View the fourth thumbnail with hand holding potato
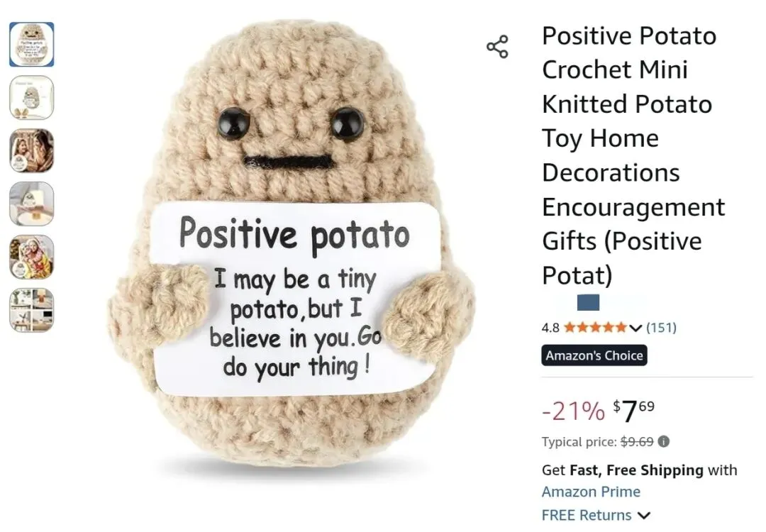766x532 pixels. pos(32,204)
